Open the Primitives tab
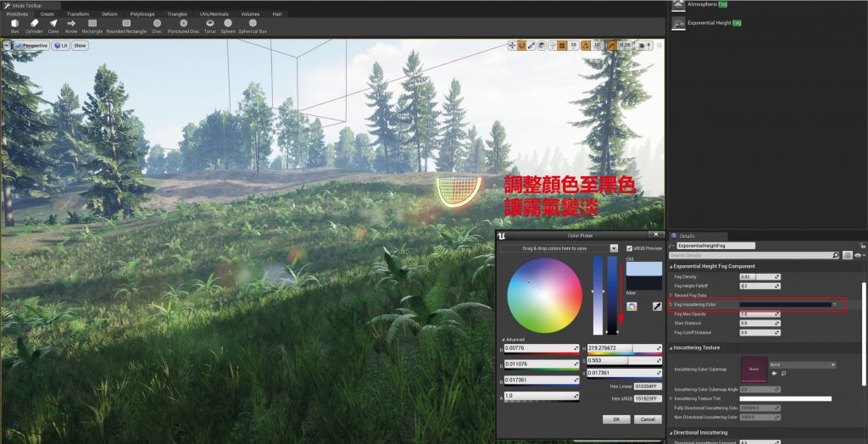This screenshot has width=868, height=444. pos(17,14)
